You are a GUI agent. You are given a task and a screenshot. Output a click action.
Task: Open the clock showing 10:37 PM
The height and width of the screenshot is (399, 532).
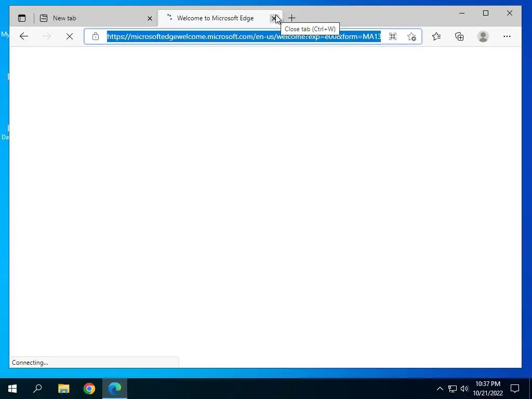(x=488, y=389)
